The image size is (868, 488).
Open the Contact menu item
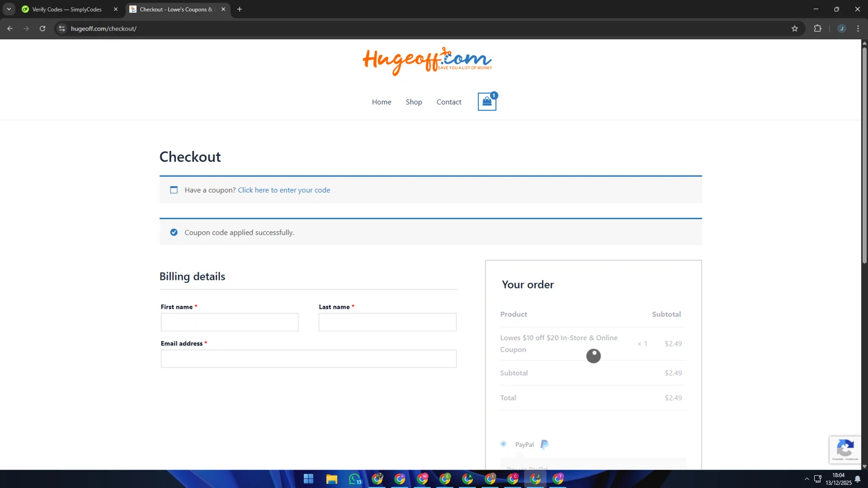click(448, 102)
